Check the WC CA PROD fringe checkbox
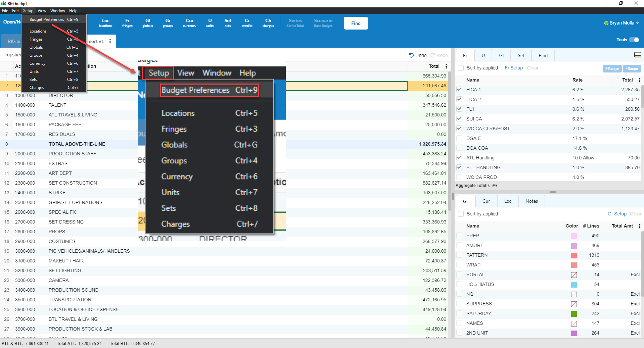Screen dimensions: 644x348 [x=459, y=177]
